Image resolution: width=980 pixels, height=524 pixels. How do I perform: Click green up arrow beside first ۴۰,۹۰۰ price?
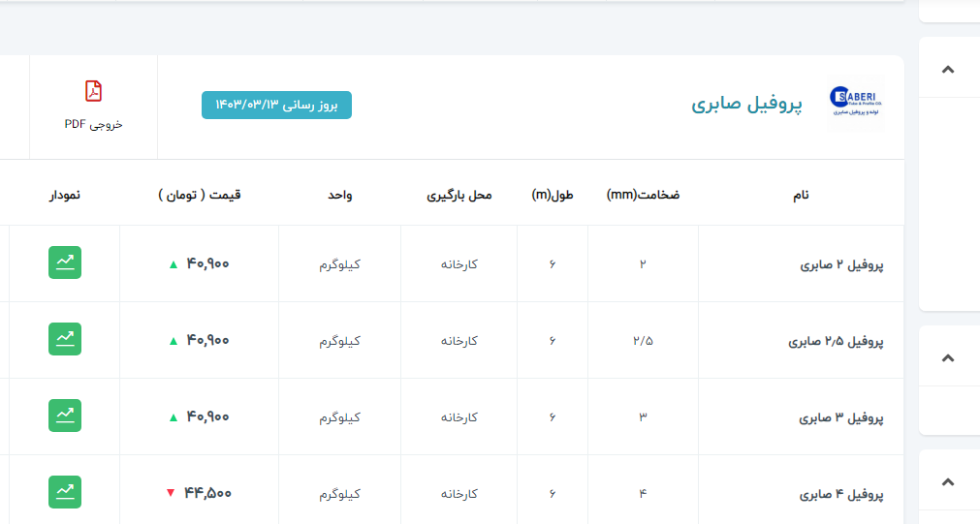coord(174,263)
